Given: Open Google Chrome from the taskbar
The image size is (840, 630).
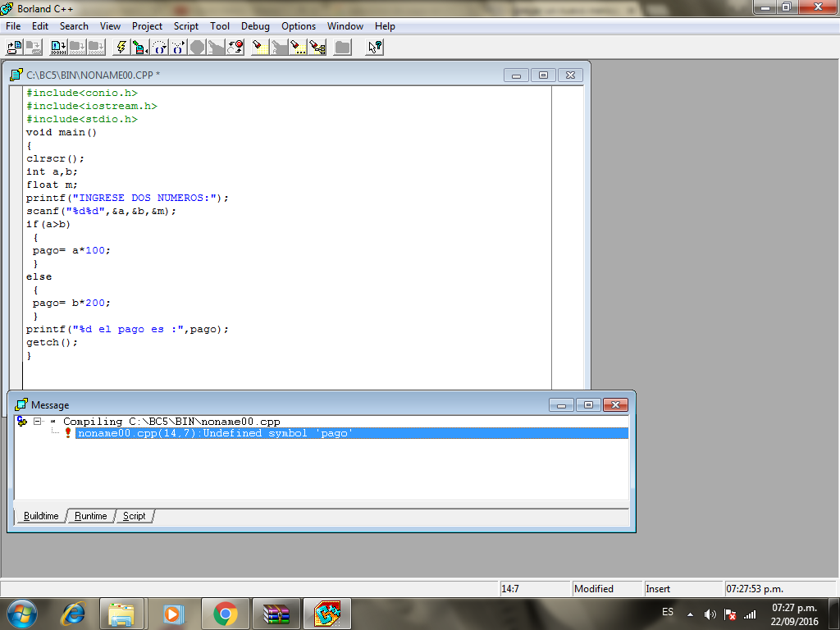Looking at the screenshot, I should [x=226, y=614].
